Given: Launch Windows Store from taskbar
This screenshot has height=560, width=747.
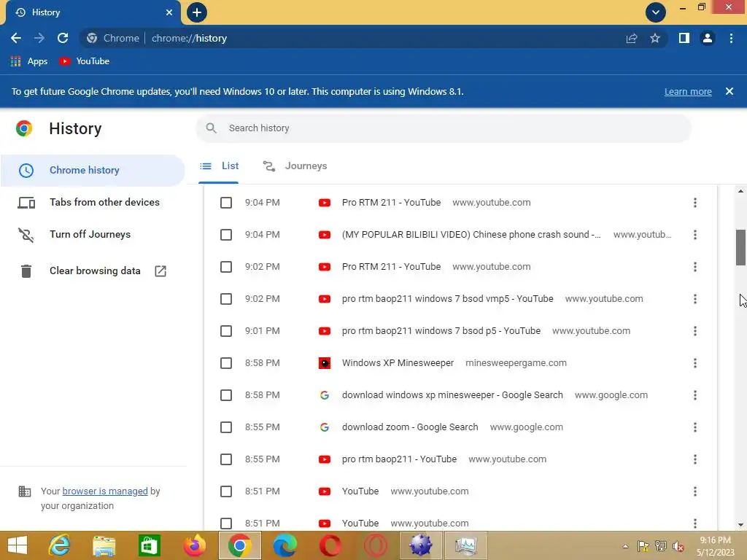Looking at the screenshot, I should (149, 545).
